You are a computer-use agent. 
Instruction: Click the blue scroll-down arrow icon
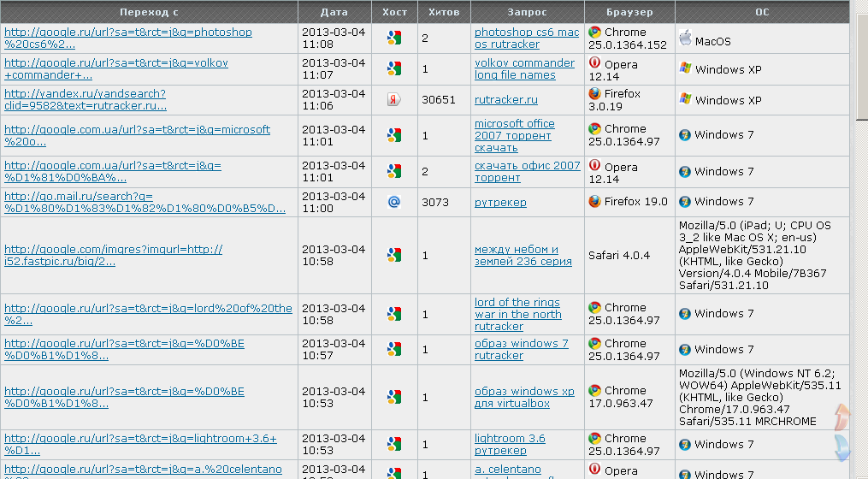(841, 446)
